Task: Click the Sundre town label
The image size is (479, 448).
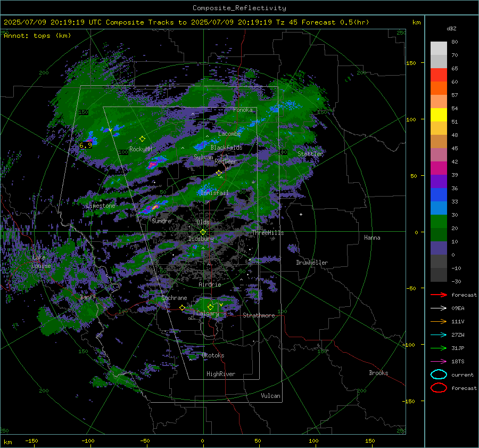Action: [162, 221]
